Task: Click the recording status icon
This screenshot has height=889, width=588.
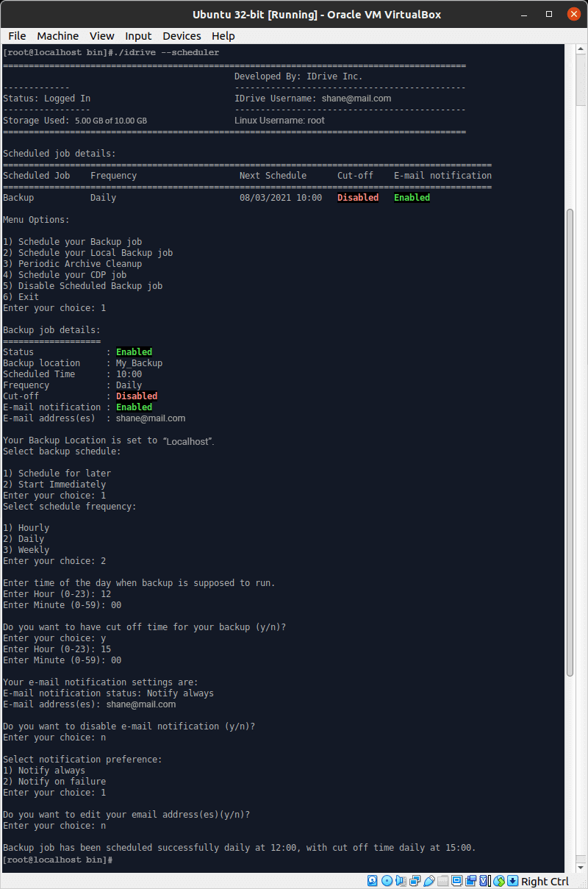Action: tap(470, 881)
